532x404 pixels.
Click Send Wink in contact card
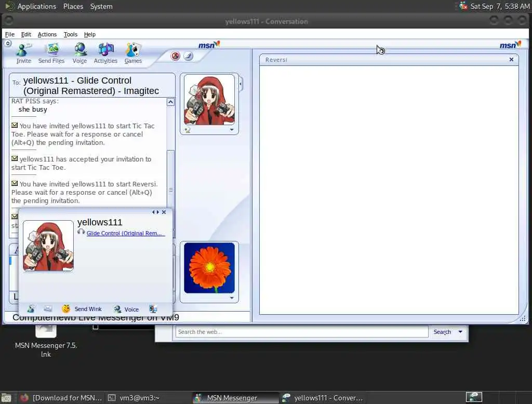click(82, 309)
